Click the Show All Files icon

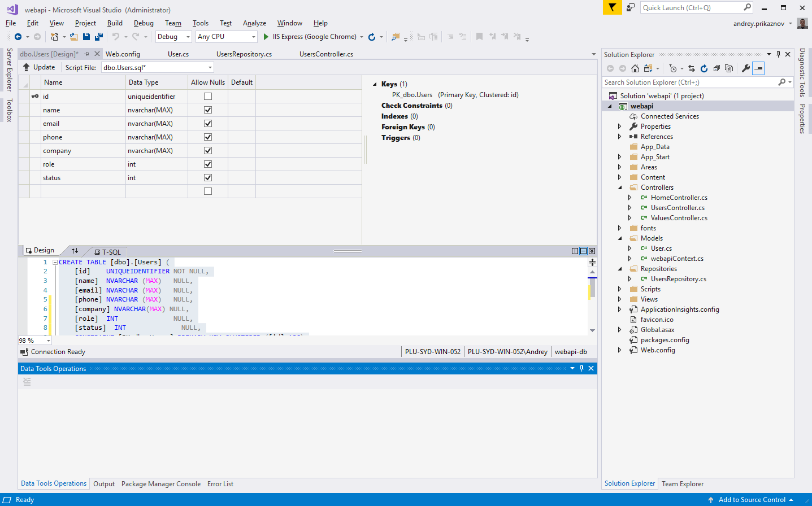pyautogui.click(x=729, y=68)
